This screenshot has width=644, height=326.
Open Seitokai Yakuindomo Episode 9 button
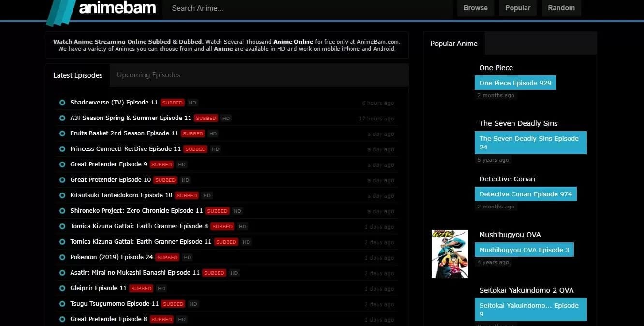tap(531, 310)
